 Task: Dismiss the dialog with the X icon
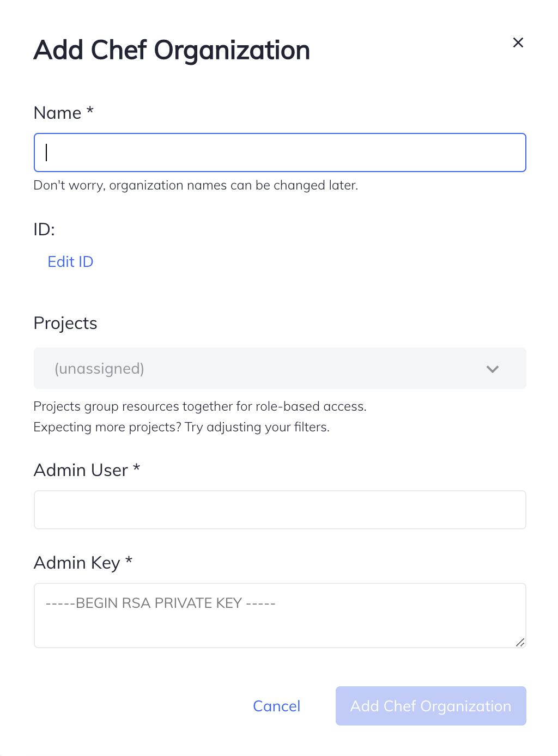coord(518,42)
